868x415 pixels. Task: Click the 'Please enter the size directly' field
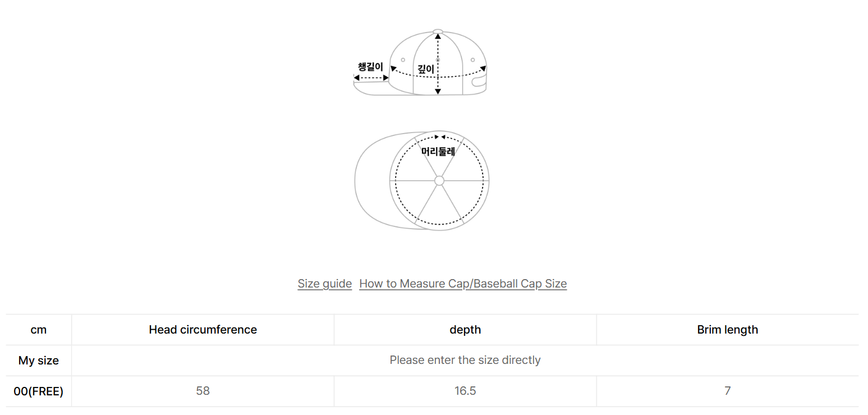[465, 360]
